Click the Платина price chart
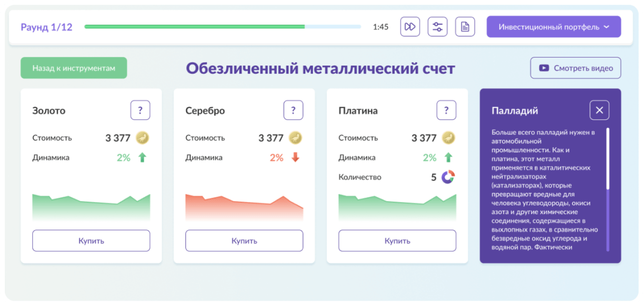Image resolution: width=644 pixels, height=306 pixels. point(397,207)
